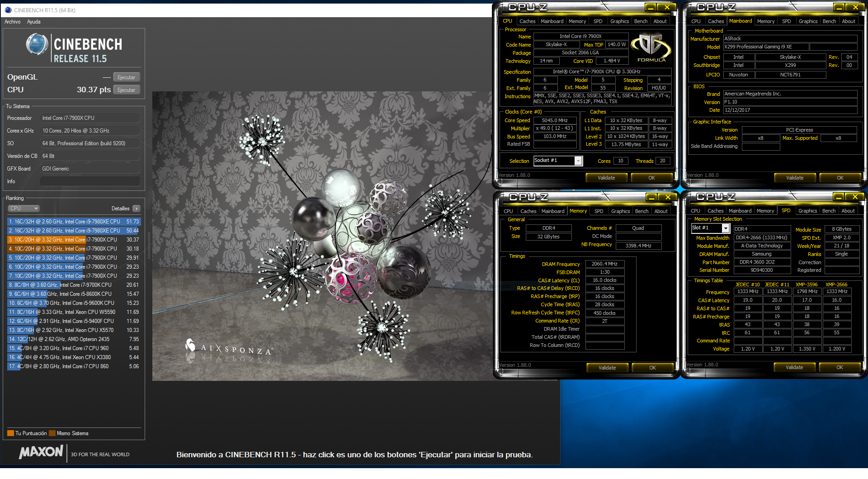Open SPD tab in CPU-Z Memory window
The image size is (868, 479).
(599, 211)
